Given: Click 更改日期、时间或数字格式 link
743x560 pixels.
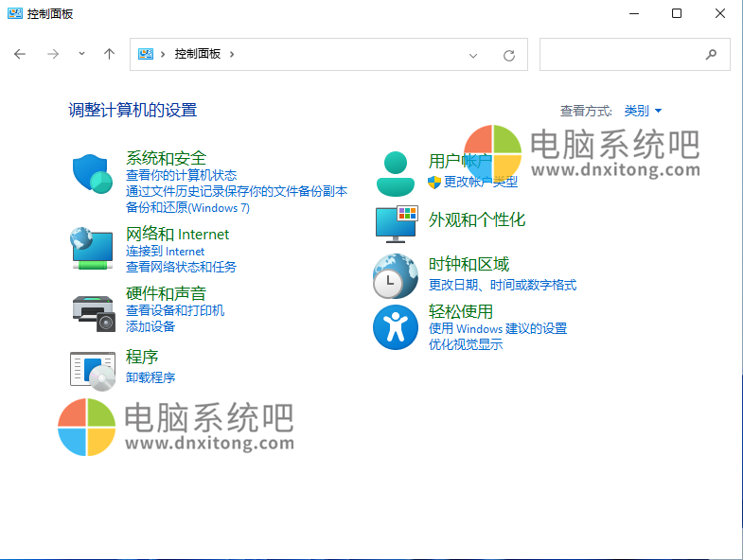Looking at the screenshot, I should click(x=503, y=285).
